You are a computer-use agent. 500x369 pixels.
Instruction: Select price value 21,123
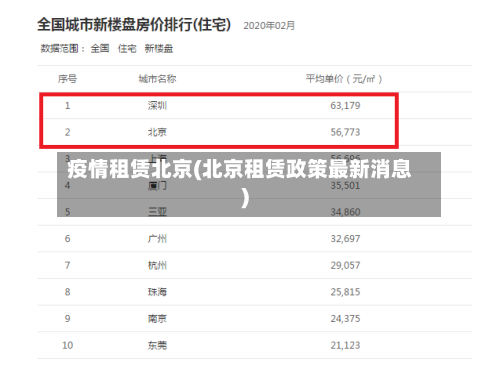(x=345, y=345)
